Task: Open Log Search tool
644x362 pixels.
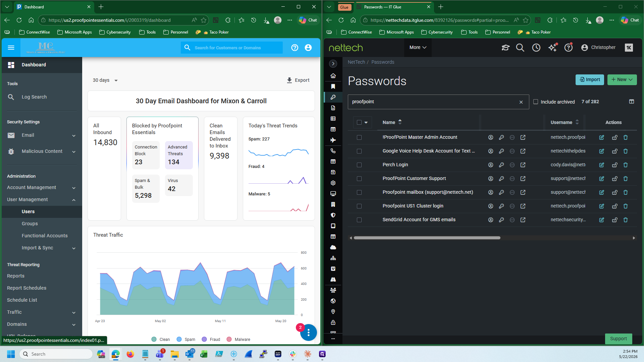Action: [42, 97]
